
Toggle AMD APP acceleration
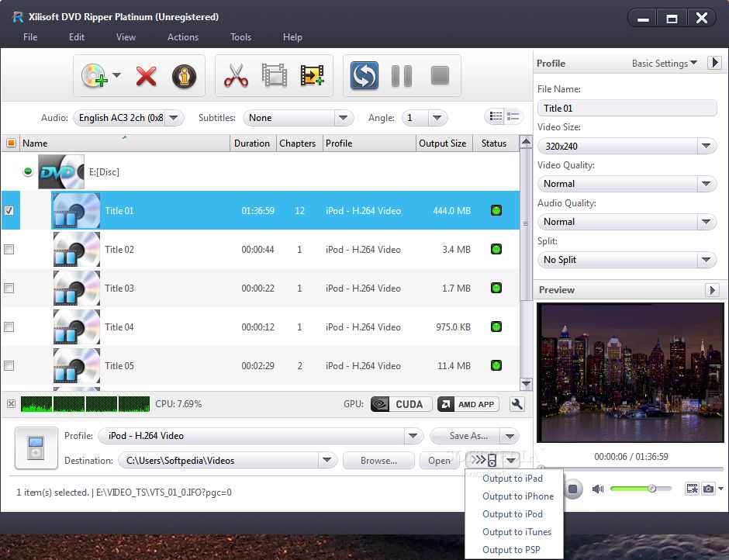[x=468, y=404]
